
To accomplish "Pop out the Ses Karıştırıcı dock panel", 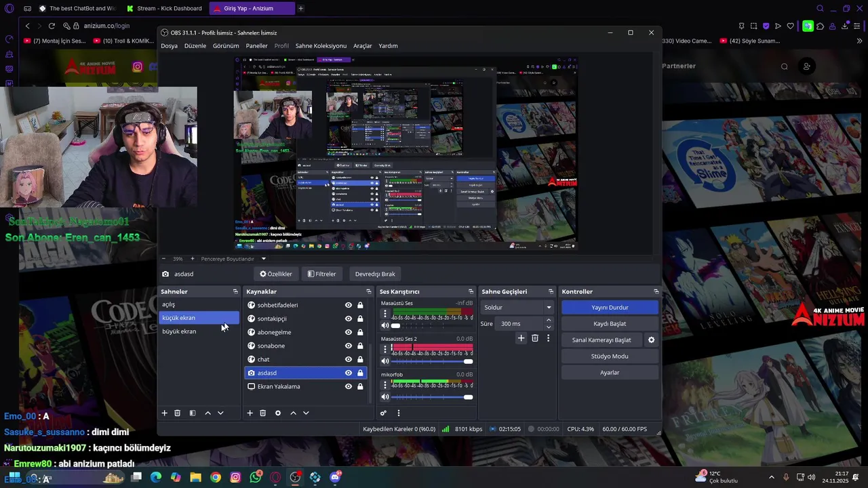I will click(x=471, y=291).
